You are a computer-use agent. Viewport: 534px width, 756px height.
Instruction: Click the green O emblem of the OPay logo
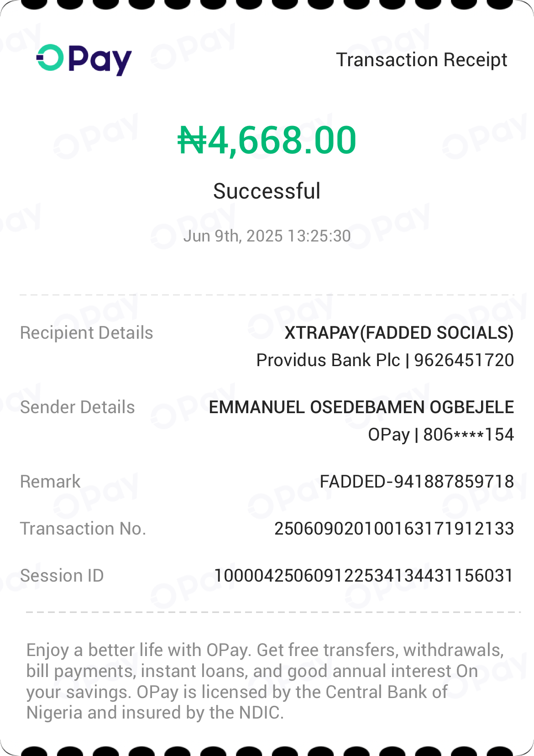click(50, 58)
